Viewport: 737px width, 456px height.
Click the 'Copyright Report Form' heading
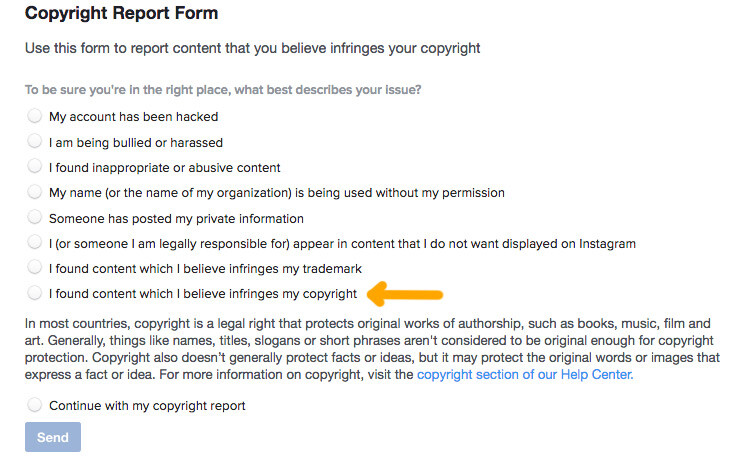pyautogui.click(x=121, y=13)
